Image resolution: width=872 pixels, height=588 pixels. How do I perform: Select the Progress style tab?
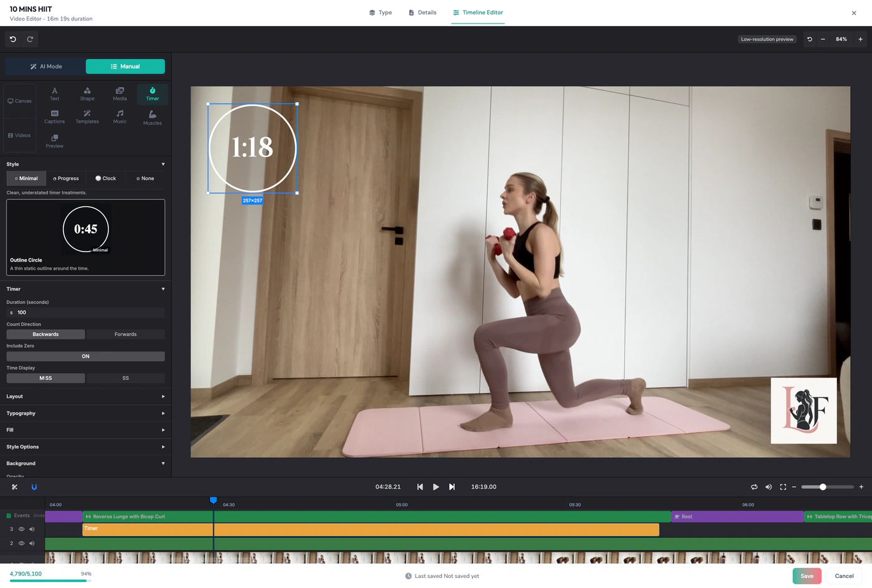[x=66, y=179]
